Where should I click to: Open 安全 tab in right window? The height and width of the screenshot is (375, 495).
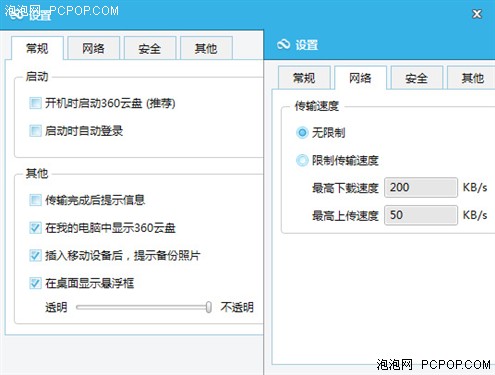click(416, 78)
